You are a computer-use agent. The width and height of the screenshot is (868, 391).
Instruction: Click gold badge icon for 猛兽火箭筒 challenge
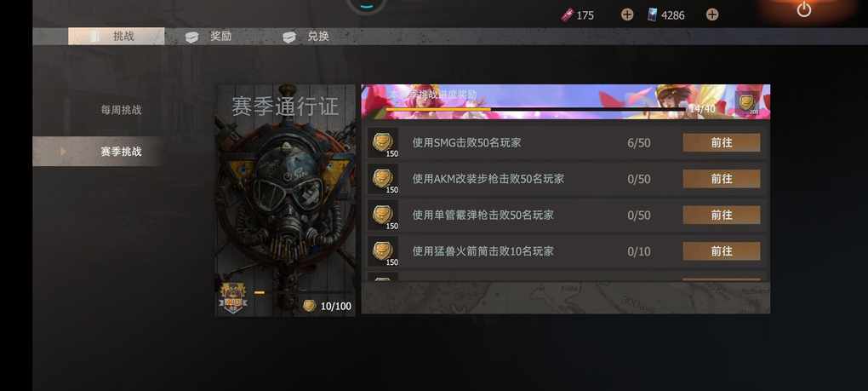point(383,251)
